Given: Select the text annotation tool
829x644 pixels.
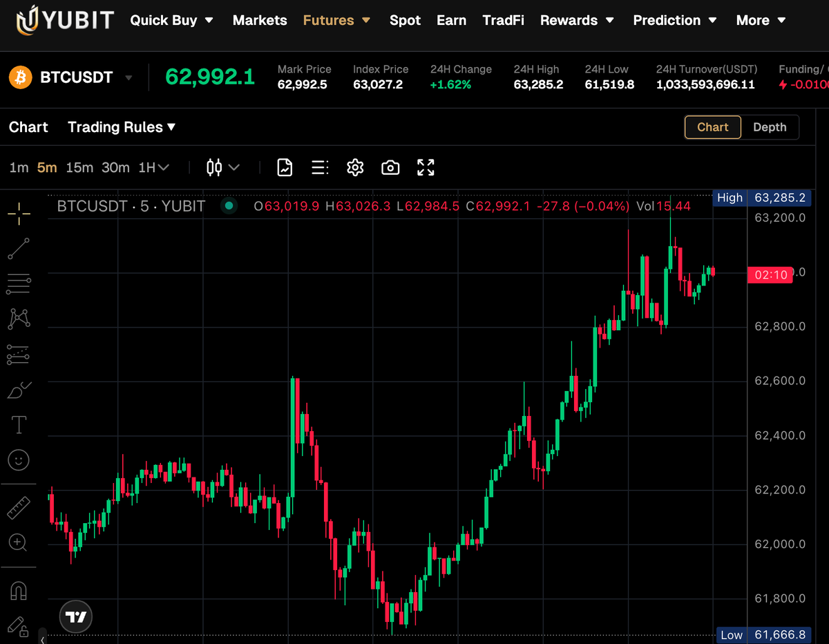Looking at the screenshot, I should [x=19, y=425].
